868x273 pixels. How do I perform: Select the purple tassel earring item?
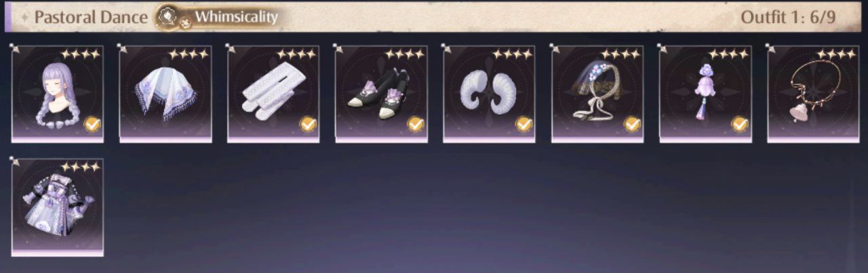pos(705,94)
